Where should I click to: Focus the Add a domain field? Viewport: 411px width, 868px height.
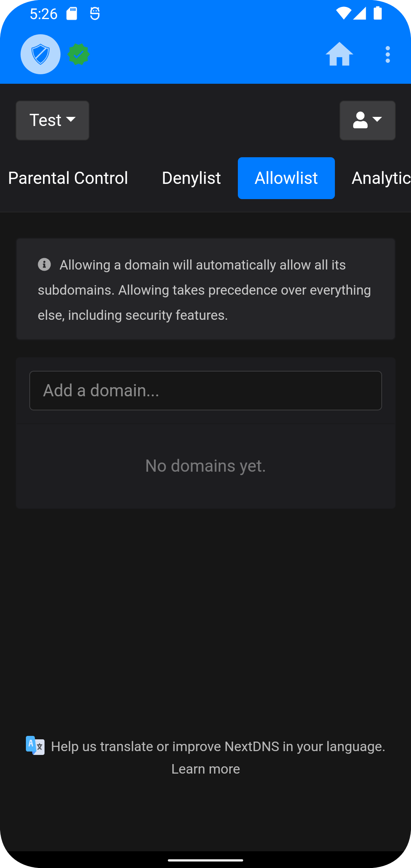(205, 391)
